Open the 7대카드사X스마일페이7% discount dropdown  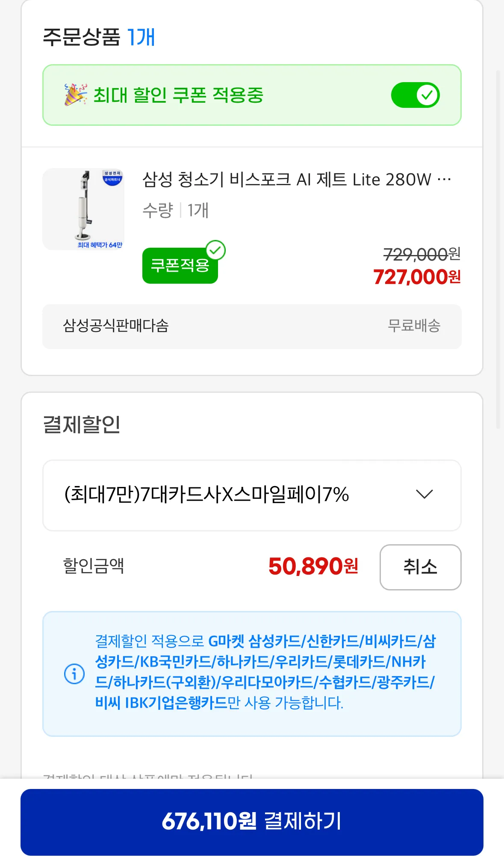(251, 495)
